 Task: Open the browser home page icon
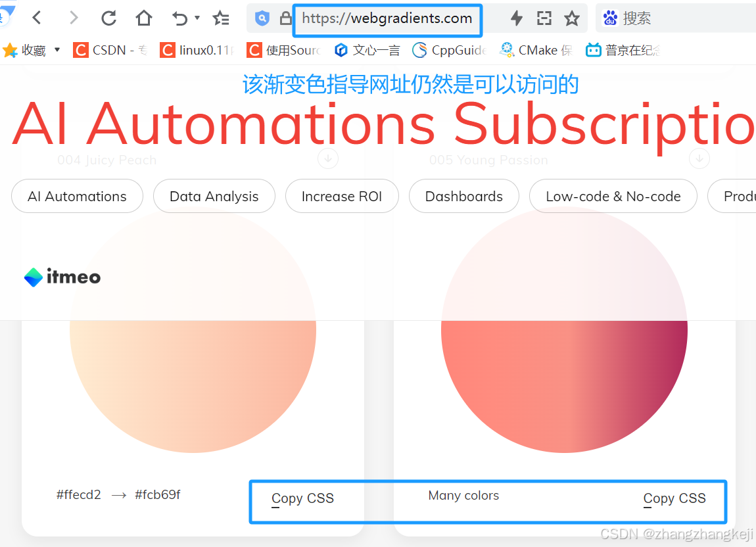click(x=144, y=18)
